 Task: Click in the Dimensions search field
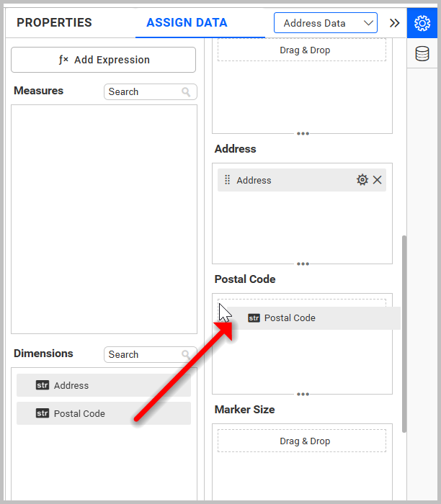[143, 355]
